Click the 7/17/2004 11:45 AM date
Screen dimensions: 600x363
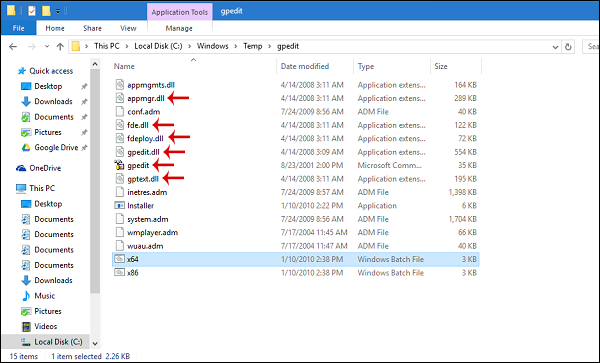pos(314,232)
